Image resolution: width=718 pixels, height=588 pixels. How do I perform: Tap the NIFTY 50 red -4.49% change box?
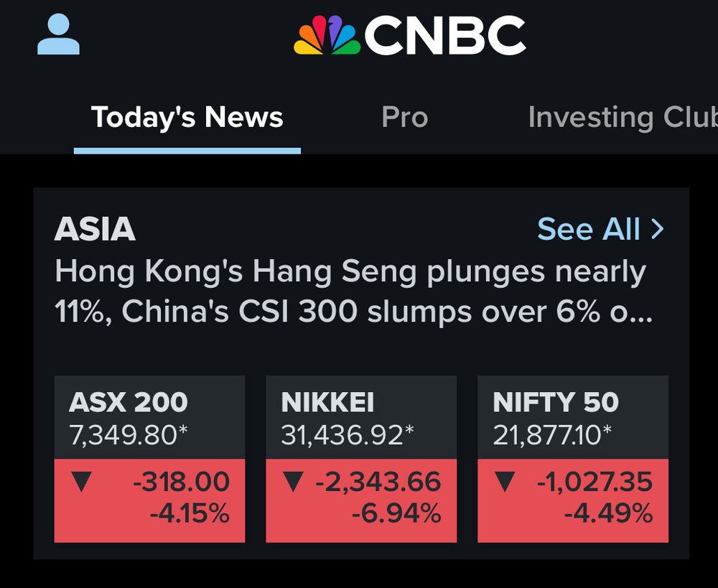(573, 500)
